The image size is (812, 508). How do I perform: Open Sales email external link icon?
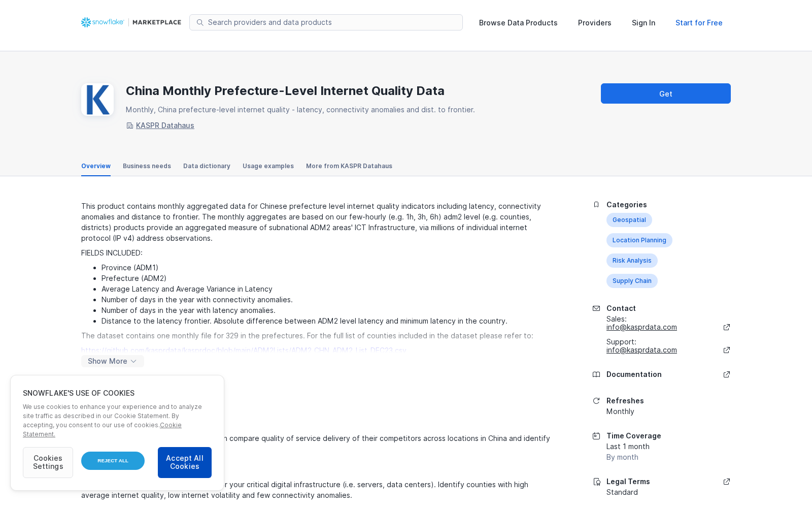tap(727, 327)
